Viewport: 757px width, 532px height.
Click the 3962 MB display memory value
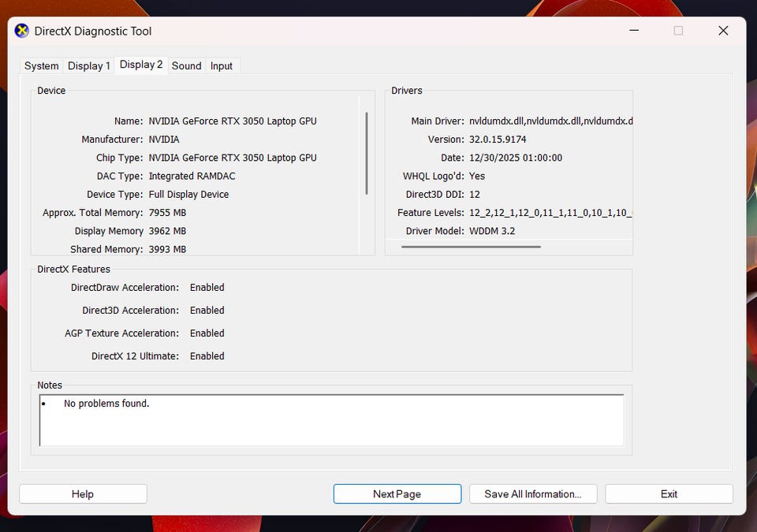point(167,231)
